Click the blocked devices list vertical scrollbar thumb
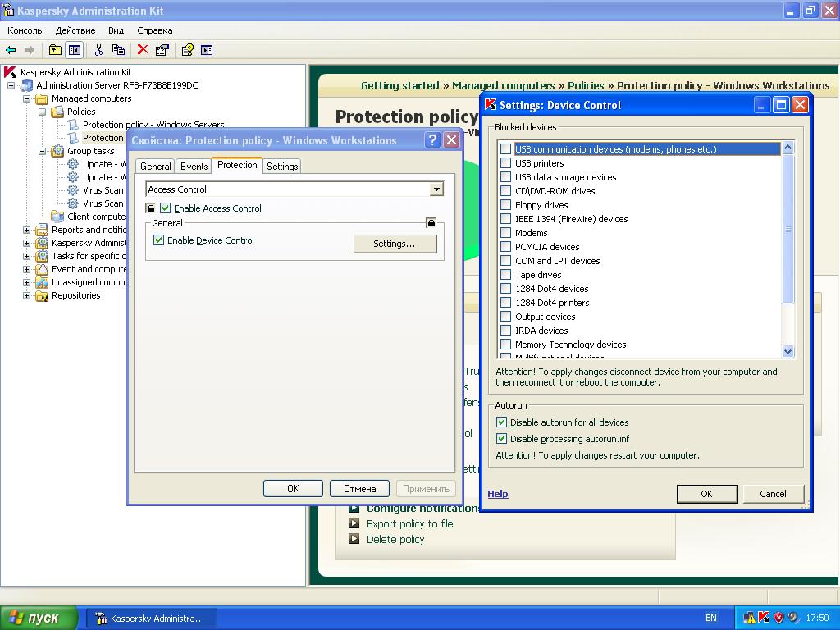840x630 pixels. pos(787,229)
